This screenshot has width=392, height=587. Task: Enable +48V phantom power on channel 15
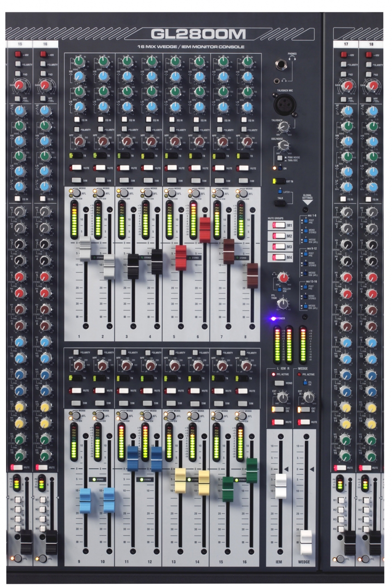[17, 55]
